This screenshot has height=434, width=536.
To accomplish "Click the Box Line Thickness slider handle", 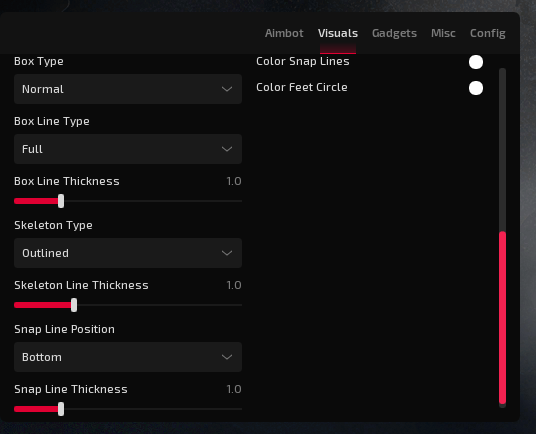I will [61, 201].
